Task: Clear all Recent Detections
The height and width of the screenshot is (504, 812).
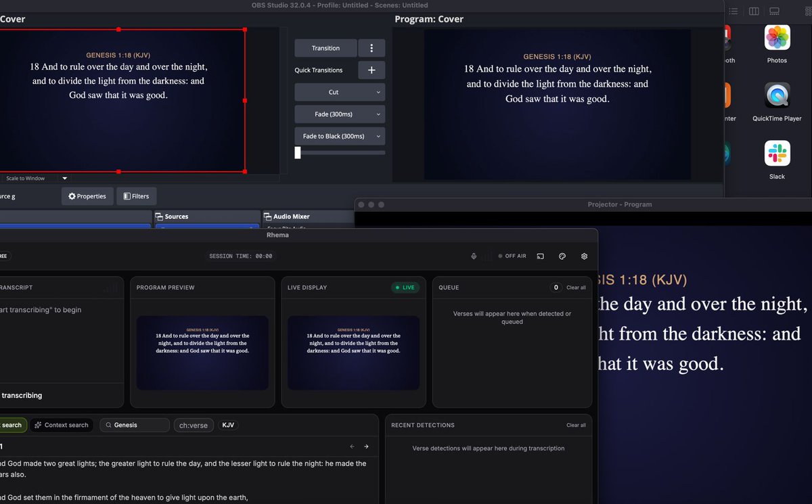Action: click(576, 425)
